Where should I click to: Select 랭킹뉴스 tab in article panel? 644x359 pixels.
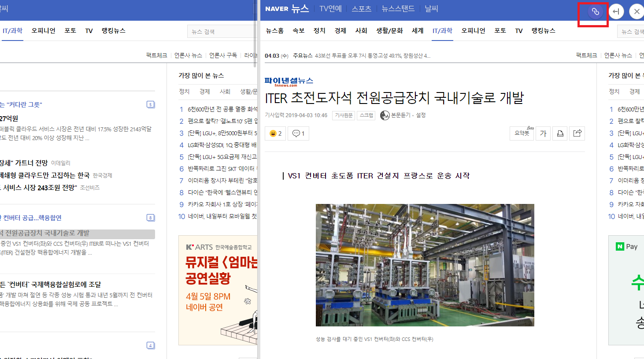click(543, 30)
